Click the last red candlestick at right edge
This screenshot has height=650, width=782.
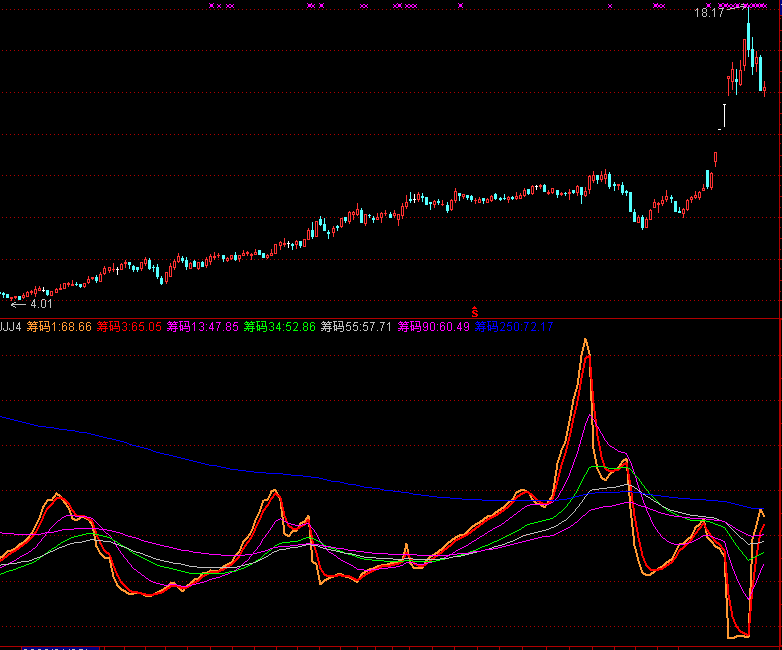(x=765, y=90)
